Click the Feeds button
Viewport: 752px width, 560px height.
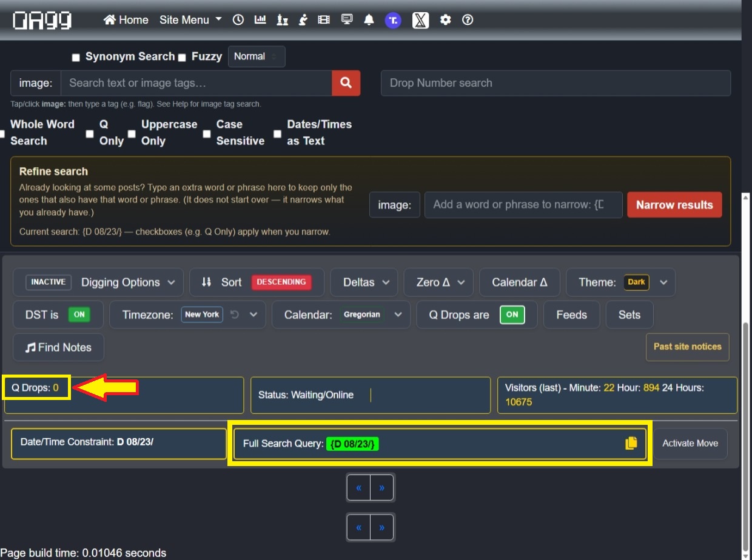(571, 315)
